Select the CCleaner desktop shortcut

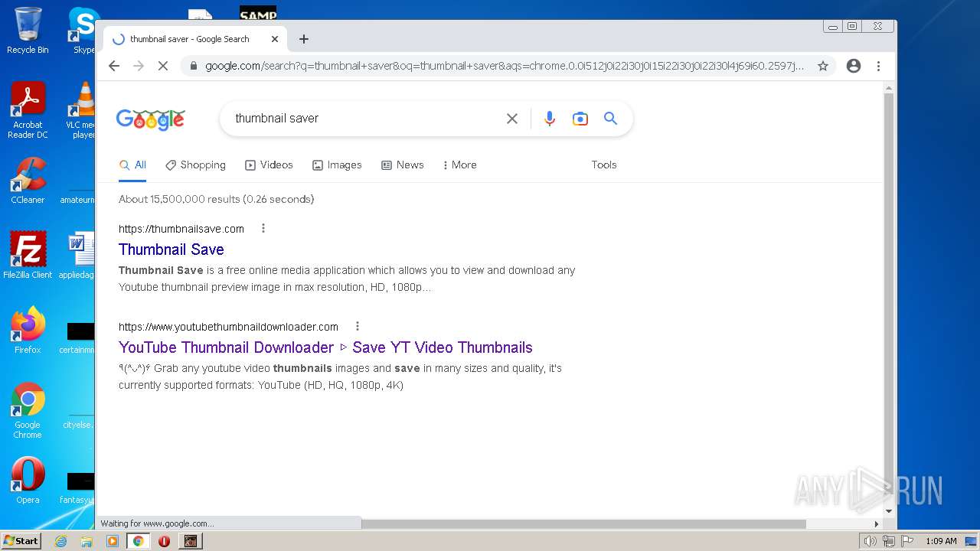[x=28, y=181]
